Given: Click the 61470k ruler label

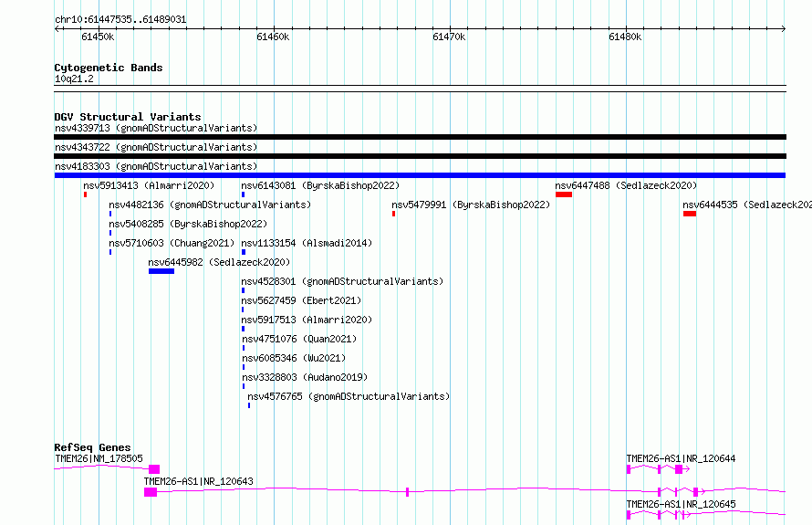Looking at the screenshot, I should (449, 37).
